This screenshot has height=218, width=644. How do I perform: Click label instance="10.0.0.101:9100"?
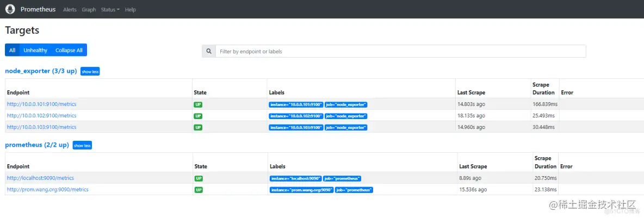click(296, 105)
